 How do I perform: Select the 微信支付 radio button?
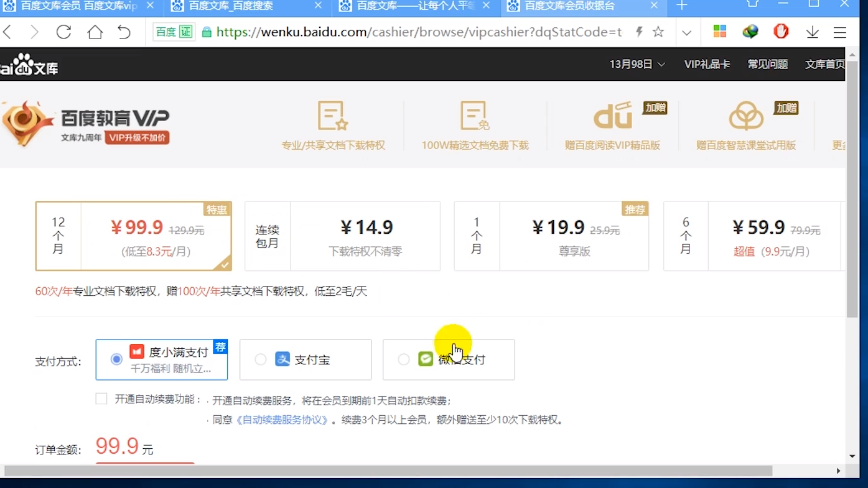tap(404, 359)
